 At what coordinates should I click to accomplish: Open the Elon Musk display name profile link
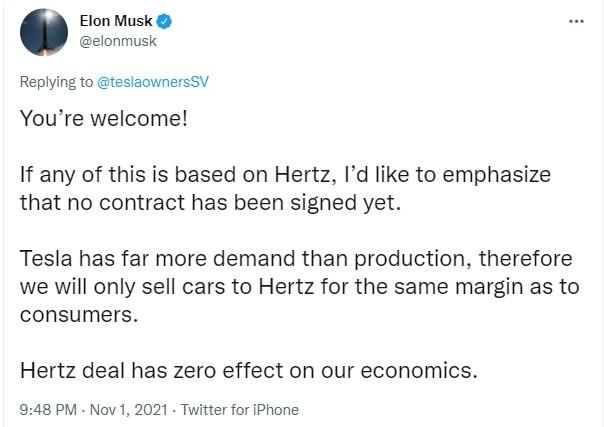coord(116,21)
